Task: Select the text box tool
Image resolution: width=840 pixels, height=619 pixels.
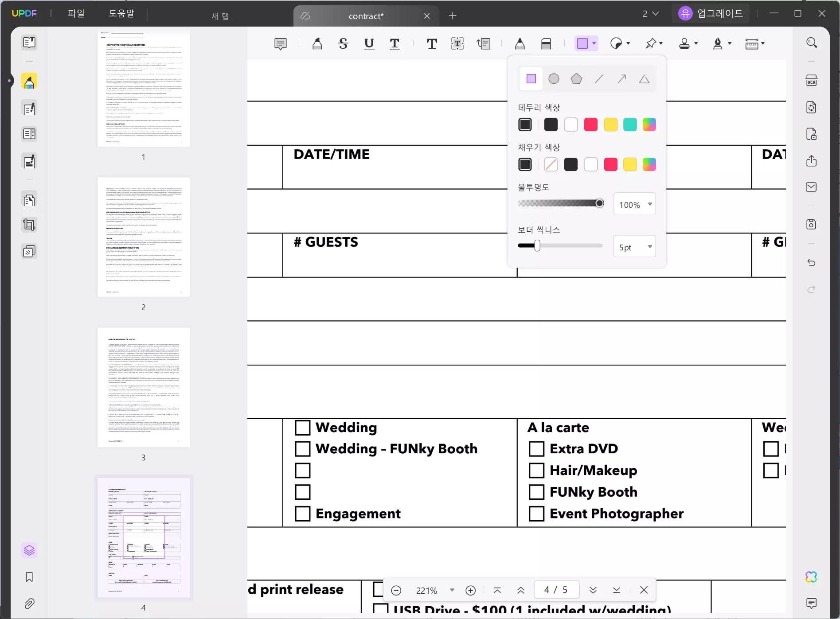Action: tap(457, 43)
